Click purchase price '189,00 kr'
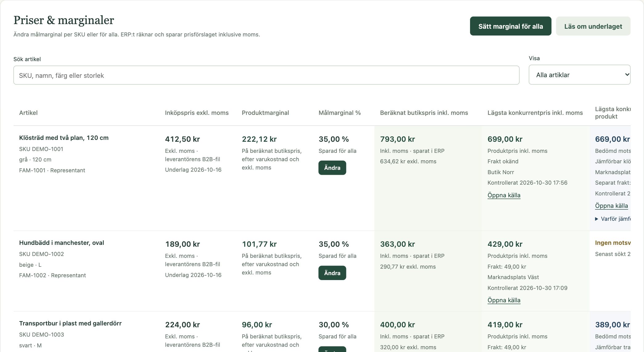This screenshot has height=352, width=644. tap(182, 244)
